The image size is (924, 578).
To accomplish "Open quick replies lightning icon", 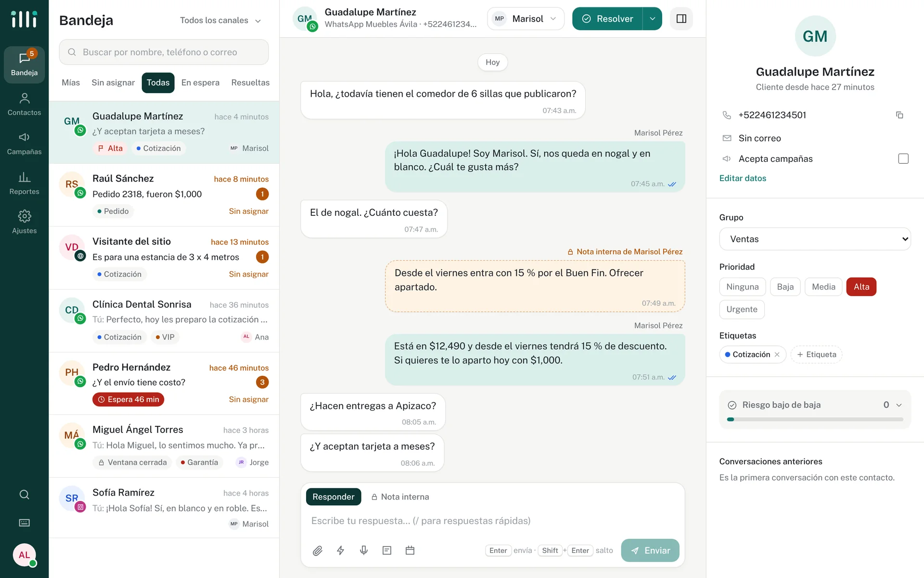I will click(341, 551).
